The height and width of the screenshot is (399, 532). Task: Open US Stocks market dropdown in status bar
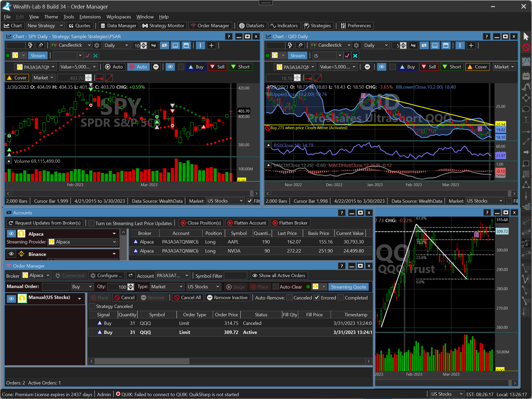tap(447, 394)
